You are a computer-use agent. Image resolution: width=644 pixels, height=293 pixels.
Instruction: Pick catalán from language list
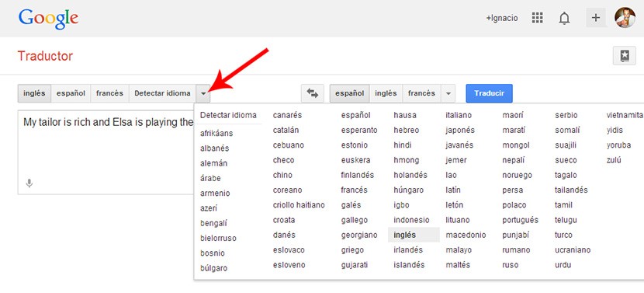[286, 130]
